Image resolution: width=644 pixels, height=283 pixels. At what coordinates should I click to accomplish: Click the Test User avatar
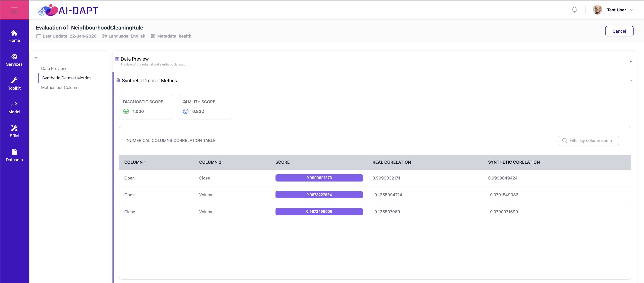click(597, 10)
